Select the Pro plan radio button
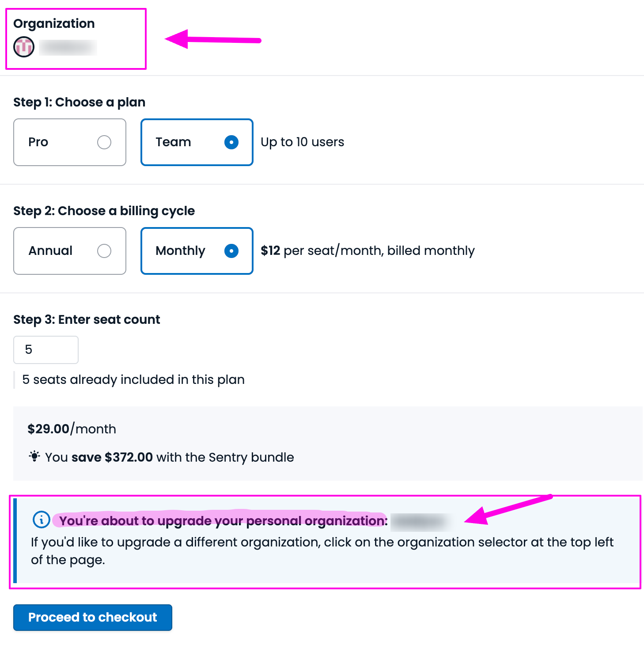644x660 pixels. click(104, 142)
